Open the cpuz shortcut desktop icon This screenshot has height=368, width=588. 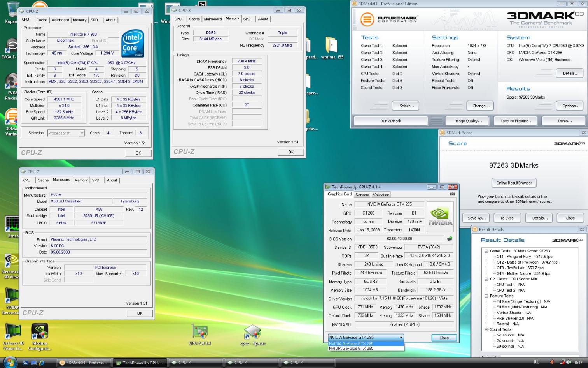point(252,335)
